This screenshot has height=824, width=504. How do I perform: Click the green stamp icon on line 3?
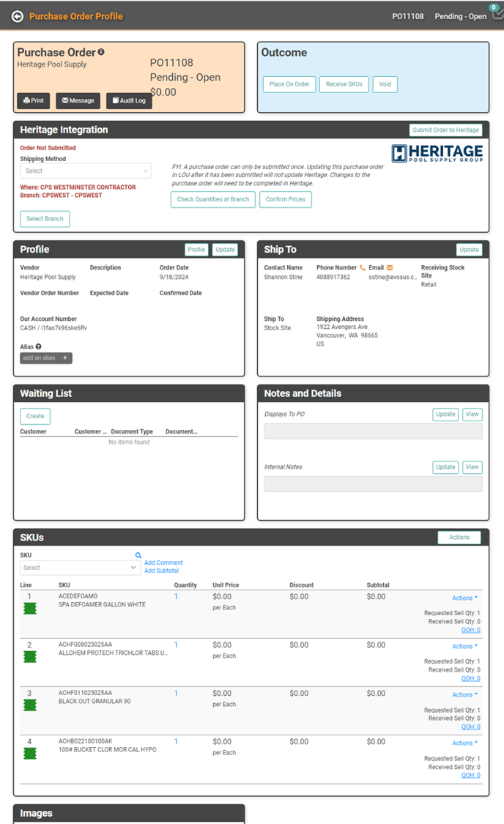point(29,705)
